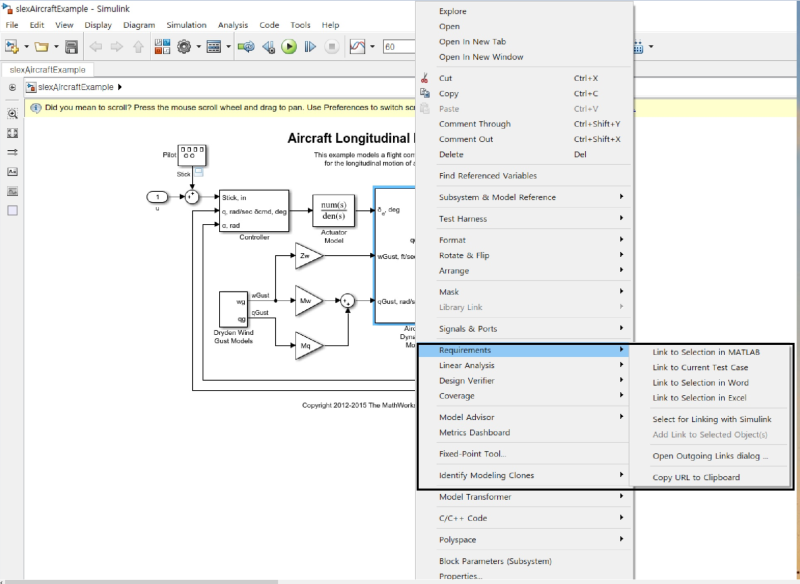Select the Zoom tool in left palette
Screen dimensions: 800x584
tap(13, 114)
